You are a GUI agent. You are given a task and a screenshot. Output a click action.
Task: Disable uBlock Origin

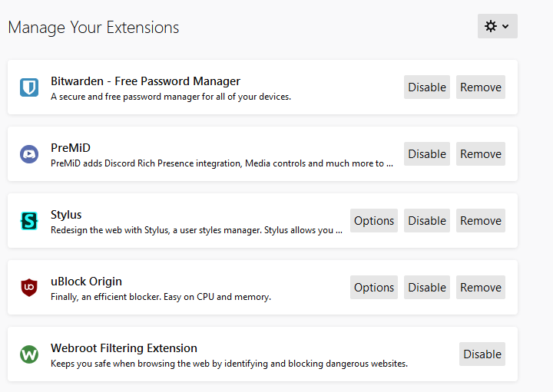[427, 288]
